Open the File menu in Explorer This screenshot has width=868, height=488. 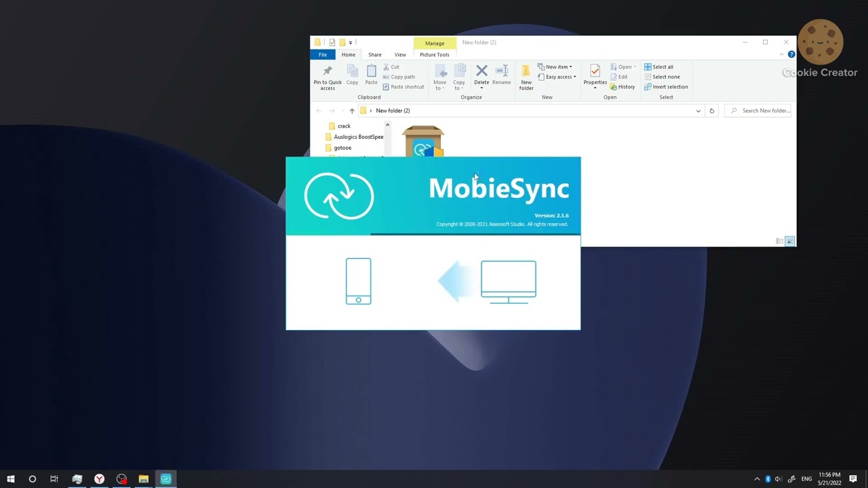pos(323,55)
